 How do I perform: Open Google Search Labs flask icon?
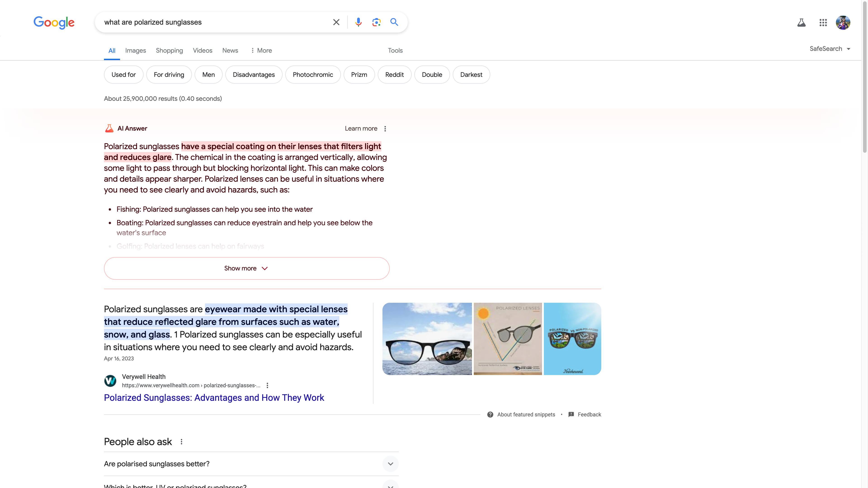pos(802,23)
